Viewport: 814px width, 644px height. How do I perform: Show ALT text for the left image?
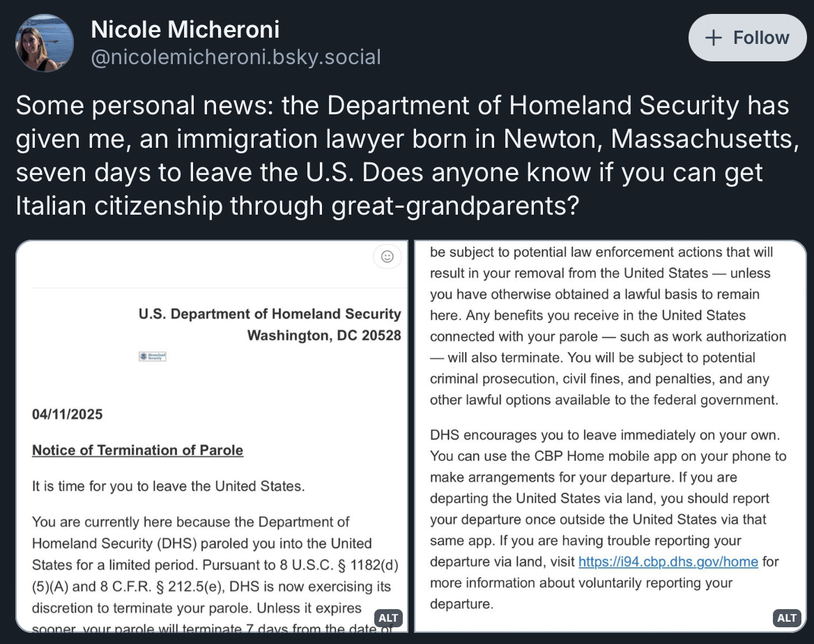click(x=388, y=618)
